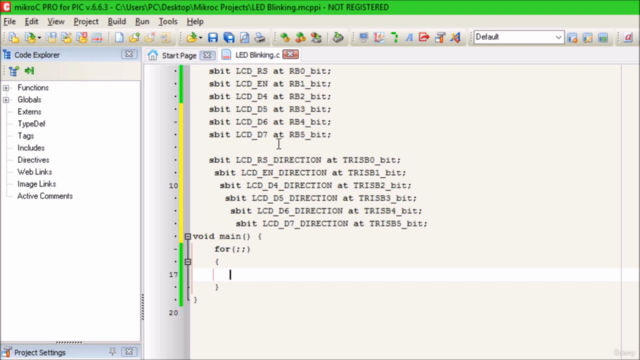
Task: Click the edit layout icon
Action: [588, 38]
